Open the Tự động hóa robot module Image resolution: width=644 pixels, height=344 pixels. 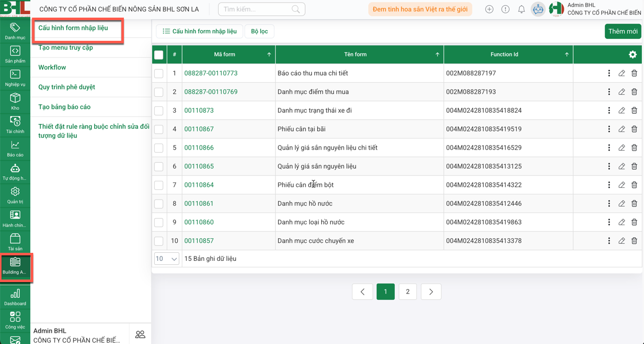(x=15, y=172)
